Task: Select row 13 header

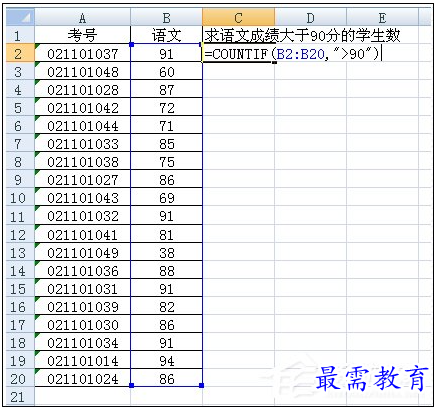Action: point(20,252)
